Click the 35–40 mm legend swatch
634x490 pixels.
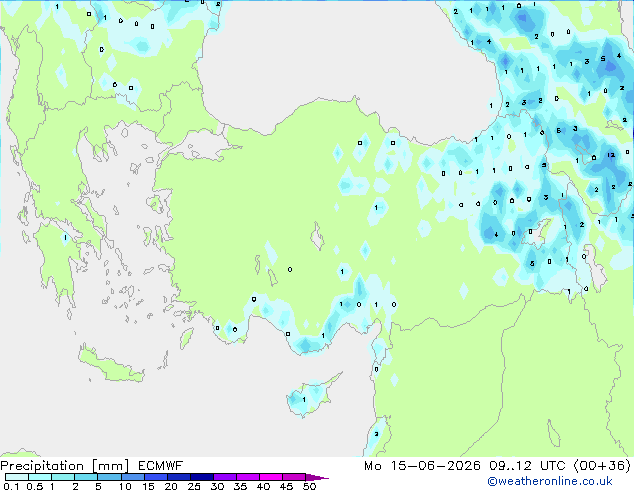[247, 477]
